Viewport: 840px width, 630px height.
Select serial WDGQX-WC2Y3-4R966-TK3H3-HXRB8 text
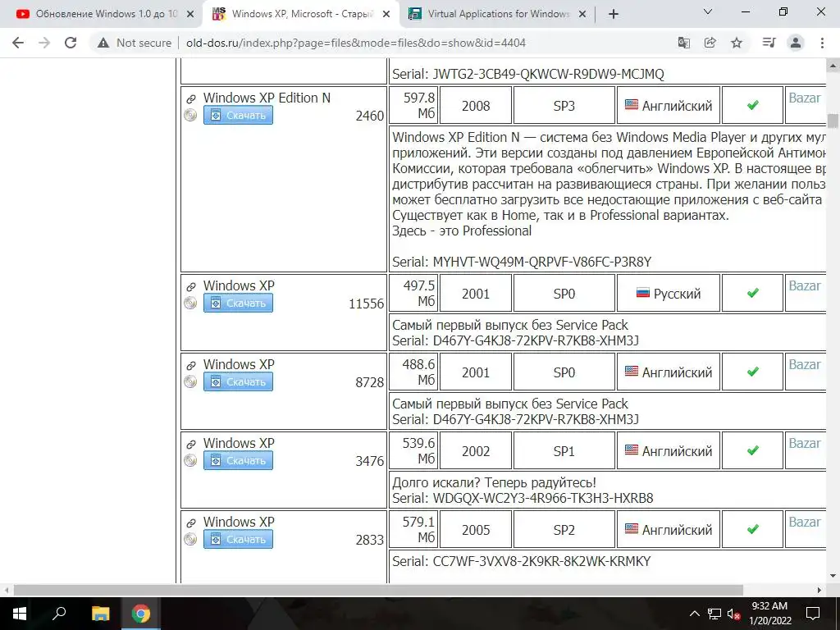543,498
